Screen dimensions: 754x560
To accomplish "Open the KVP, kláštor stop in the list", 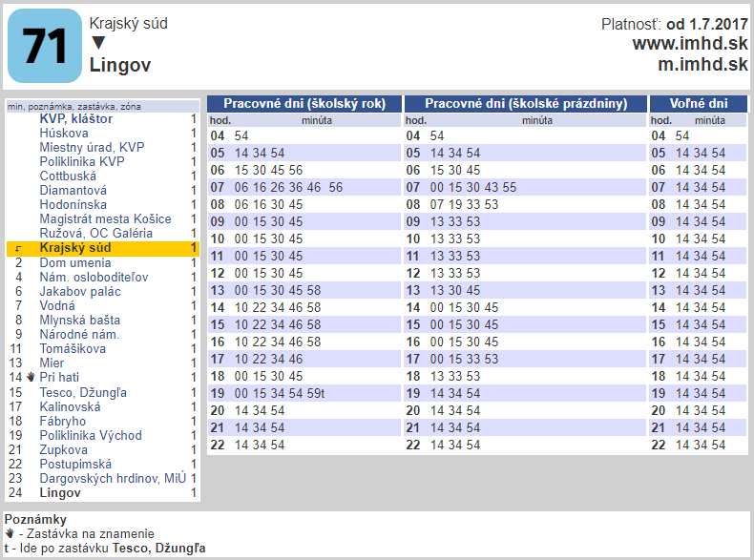I will point(75,119).
